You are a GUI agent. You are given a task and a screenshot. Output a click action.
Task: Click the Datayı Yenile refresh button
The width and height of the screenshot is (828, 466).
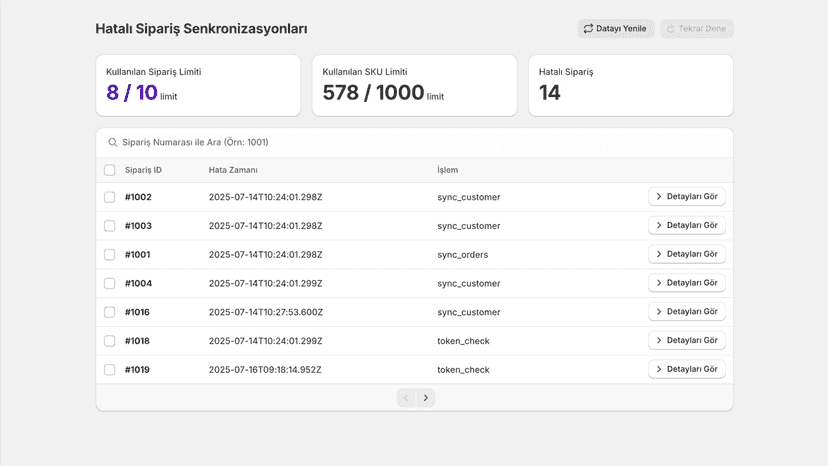[x=616, y=29]
